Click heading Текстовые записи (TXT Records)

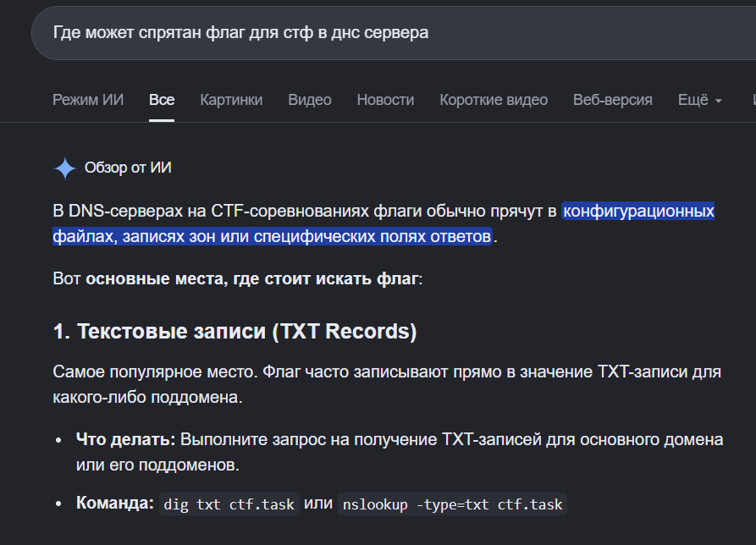pyautogui.click(x=235, y=332)
